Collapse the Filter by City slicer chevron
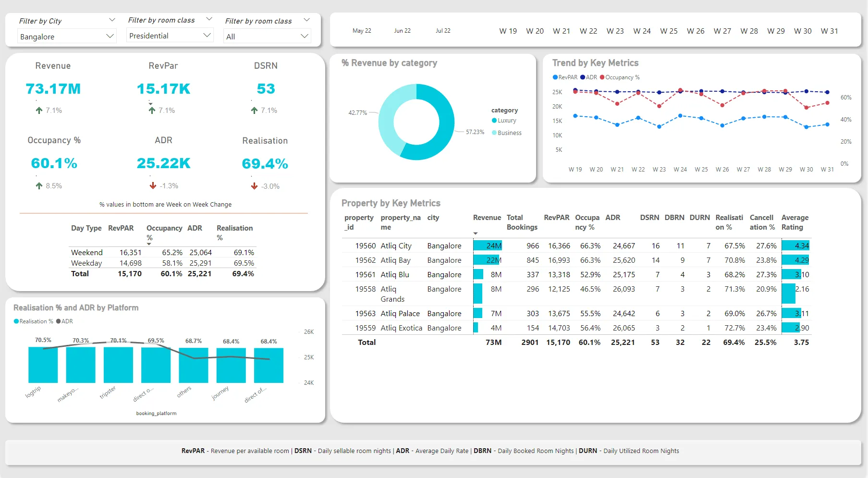 112,20
